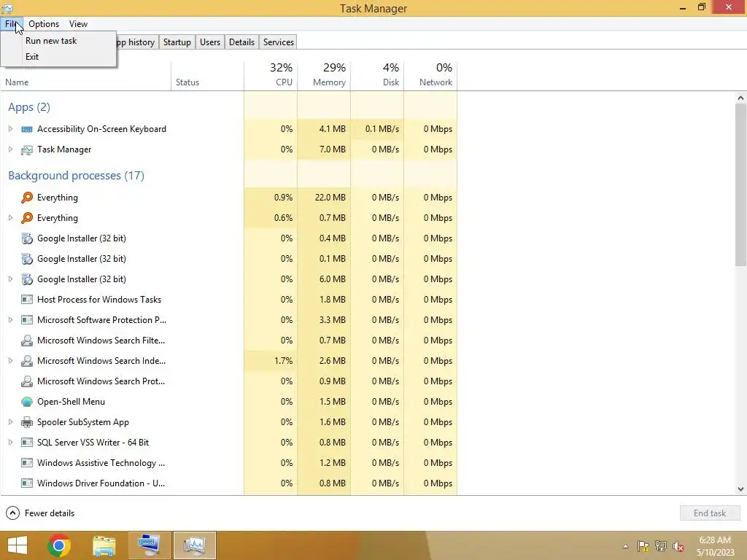Click the Open-Shell Menu shell icon
The image size is (747, 560).
(x=27, y=402)
